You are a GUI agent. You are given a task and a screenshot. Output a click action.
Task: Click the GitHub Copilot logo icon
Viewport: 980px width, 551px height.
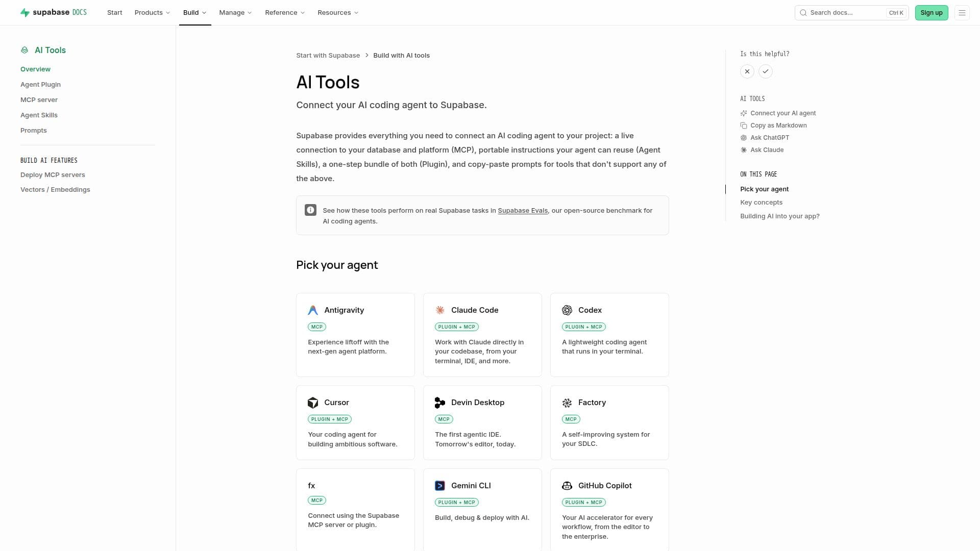(567, 486)
